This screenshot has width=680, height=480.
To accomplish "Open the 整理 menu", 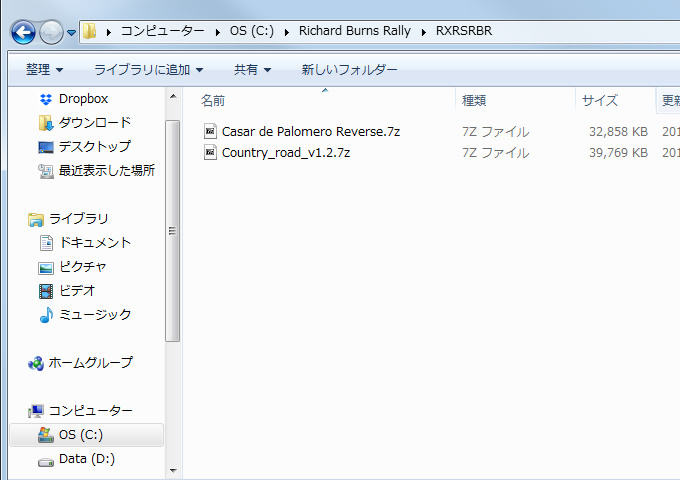I will 44,69.
